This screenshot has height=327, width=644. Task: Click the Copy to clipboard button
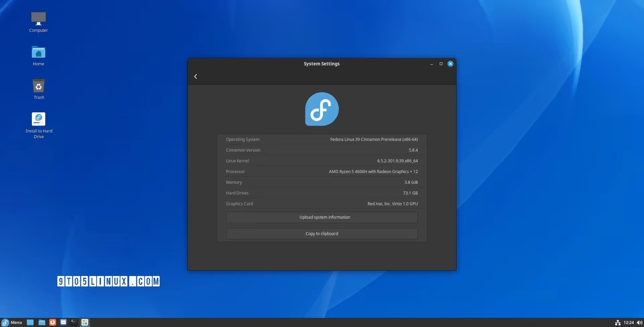coord(322,234)
